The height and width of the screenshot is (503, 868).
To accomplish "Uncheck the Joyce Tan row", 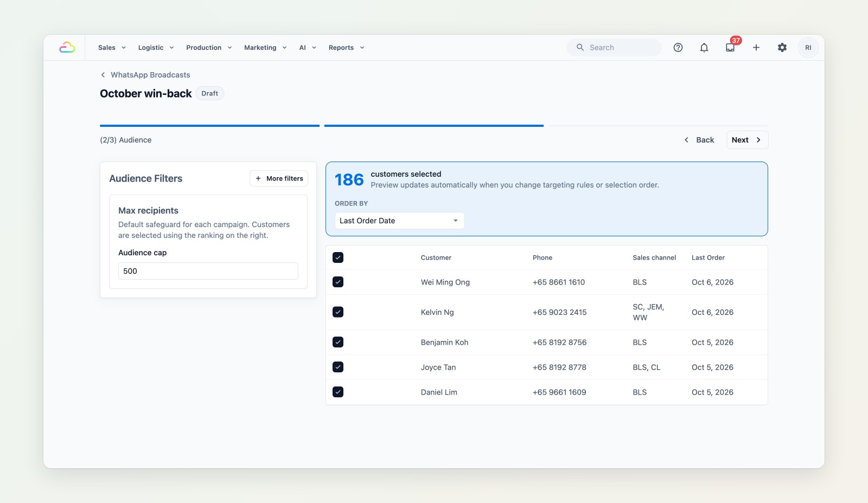I will click(338, 367).
